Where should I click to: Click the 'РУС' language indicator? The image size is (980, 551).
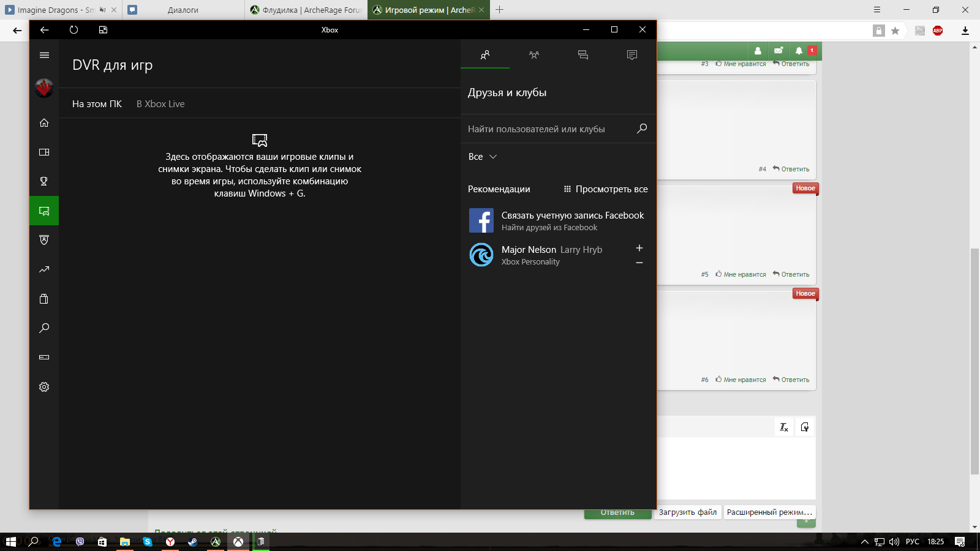pyautogui.click(x=913, y=542)
